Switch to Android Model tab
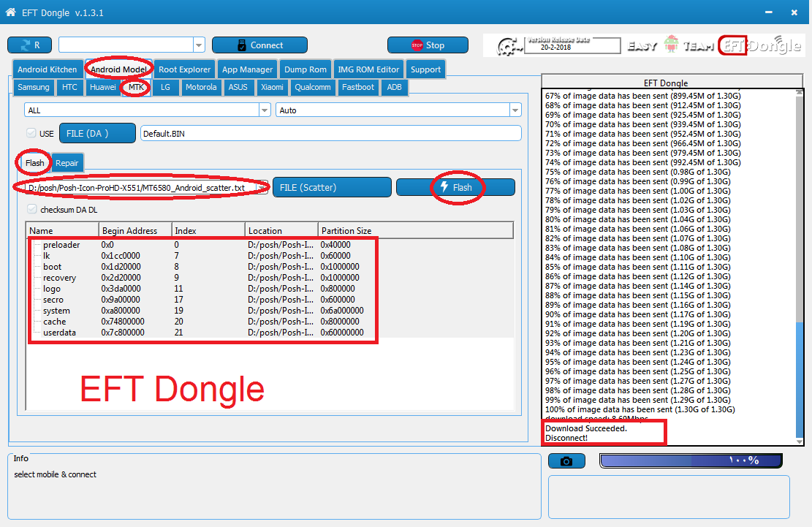812x527 pixels. pos(118,69)
